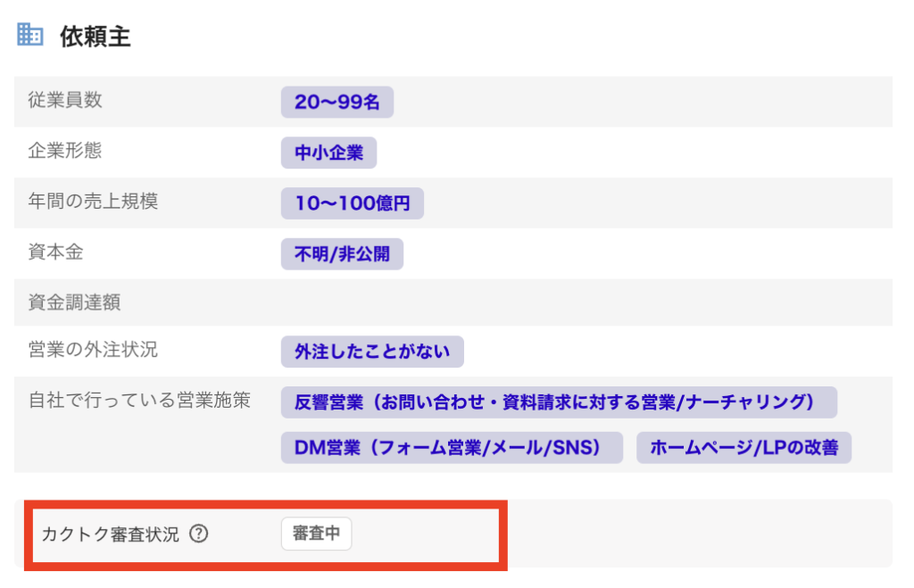Viewport: 914px width, 588px height.
Task: Click the 資金調達額 row label
Action: tap(74, 302)
